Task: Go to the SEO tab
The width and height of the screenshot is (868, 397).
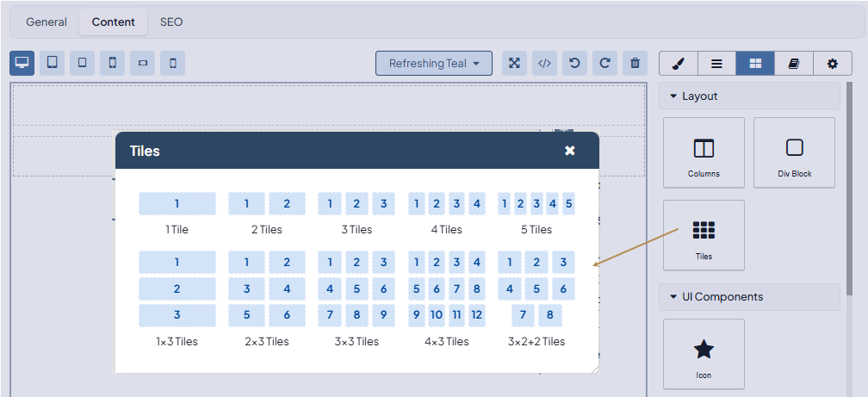Action: [x=171, y=22]
